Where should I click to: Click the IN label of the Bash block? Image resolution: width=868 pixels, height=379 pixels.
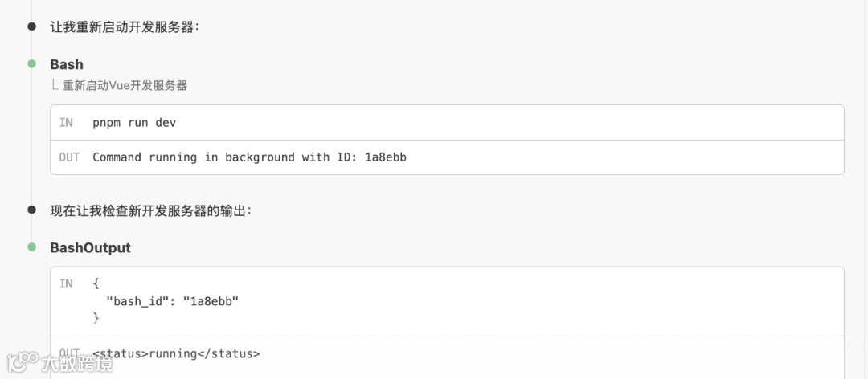point(66,123)
